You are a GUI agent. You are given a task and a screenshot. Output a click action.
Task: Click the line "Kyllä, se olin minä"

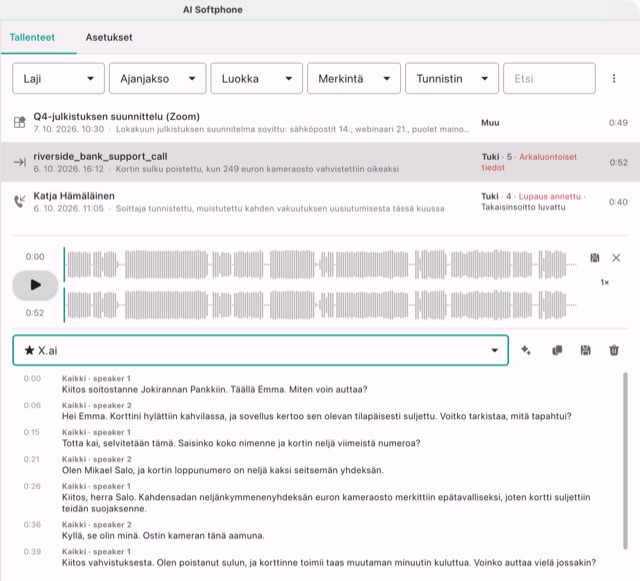pos(163,536)
